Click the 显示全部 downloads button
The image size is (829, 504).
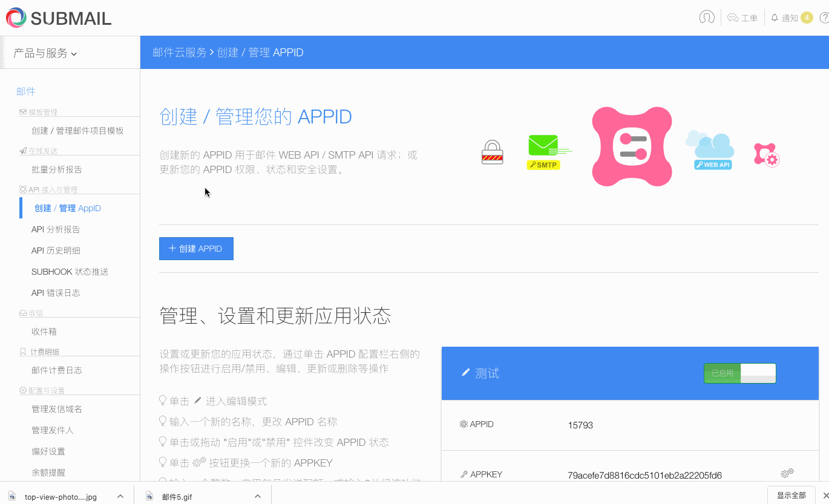(791, 495)
